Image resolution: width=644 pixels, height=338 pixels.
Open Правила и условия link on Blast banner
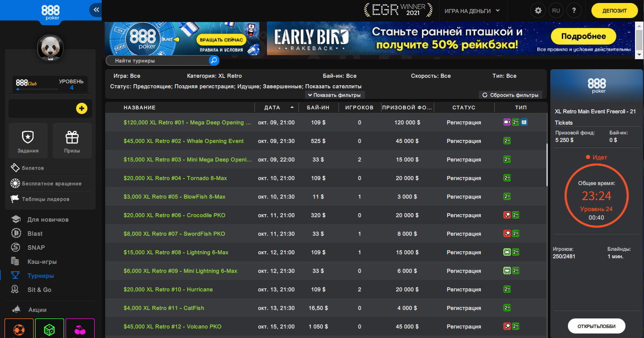click(x=222, y=49)
